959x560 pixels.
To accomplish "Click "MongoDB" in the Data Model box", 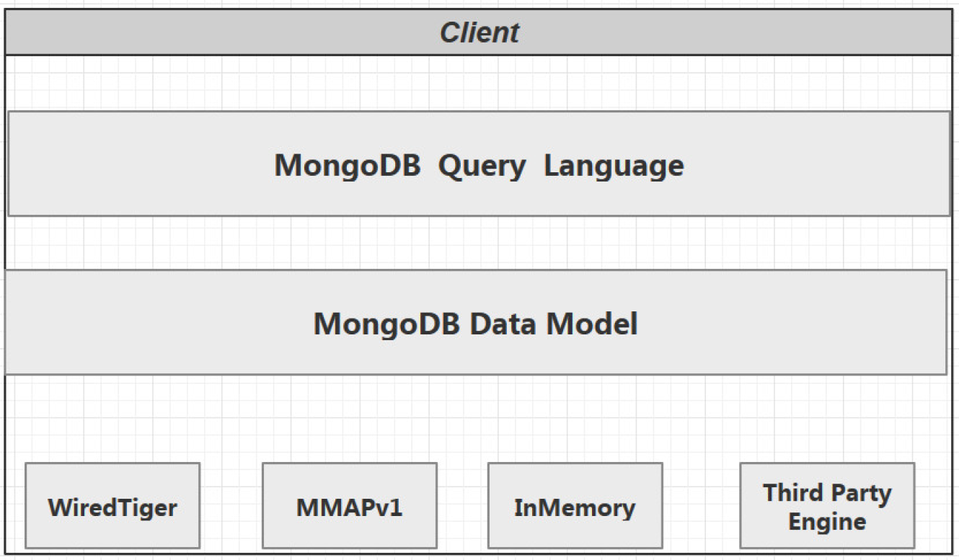I will [386, 324].
